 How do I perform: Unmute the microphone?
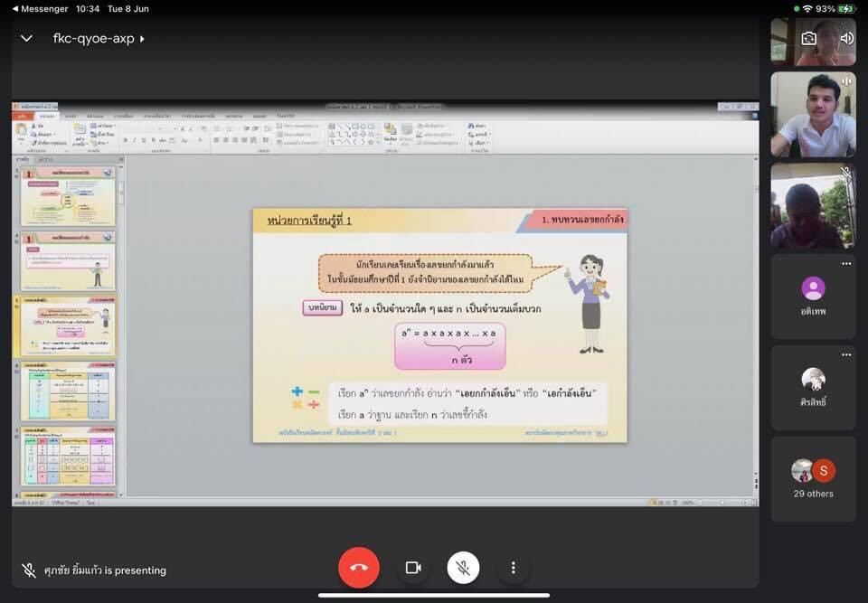pos(463,568)
